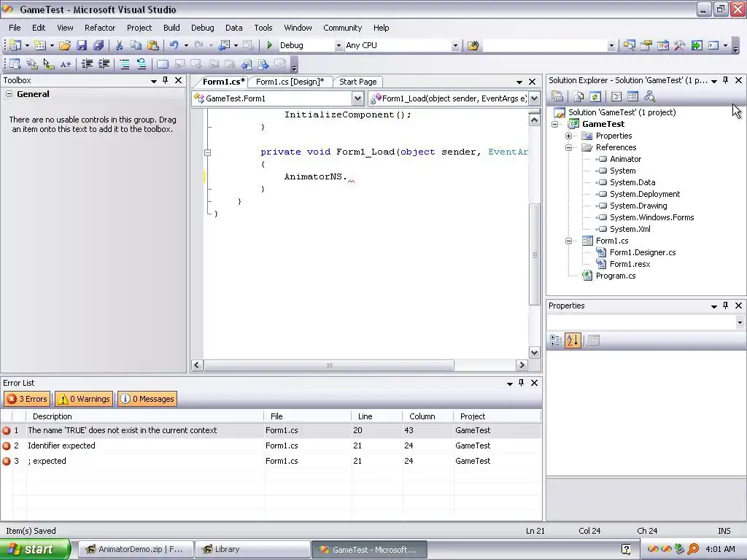
Task: Select the Animator reference
Action: 625,159
